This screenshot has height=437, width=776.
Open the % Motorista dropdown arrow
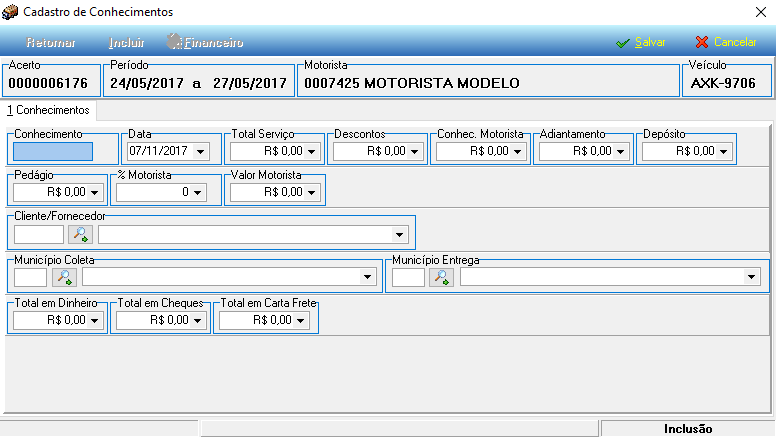click(x=197, y=193)
